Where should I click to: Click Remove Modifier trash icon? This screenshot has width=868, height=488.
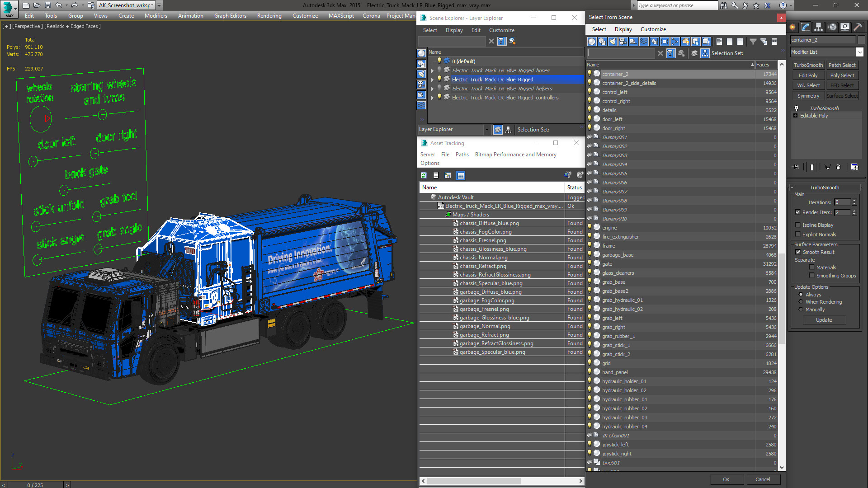839,167
